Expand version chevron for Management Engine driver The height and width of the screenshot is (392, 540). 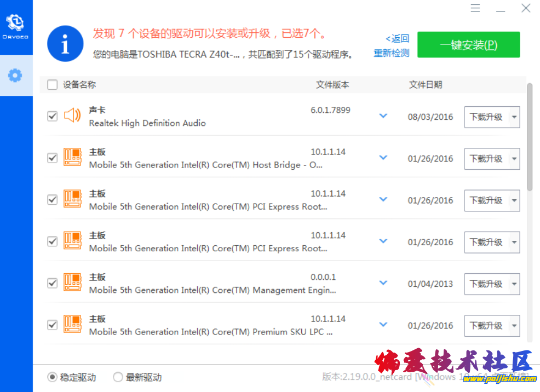[383, 283]
